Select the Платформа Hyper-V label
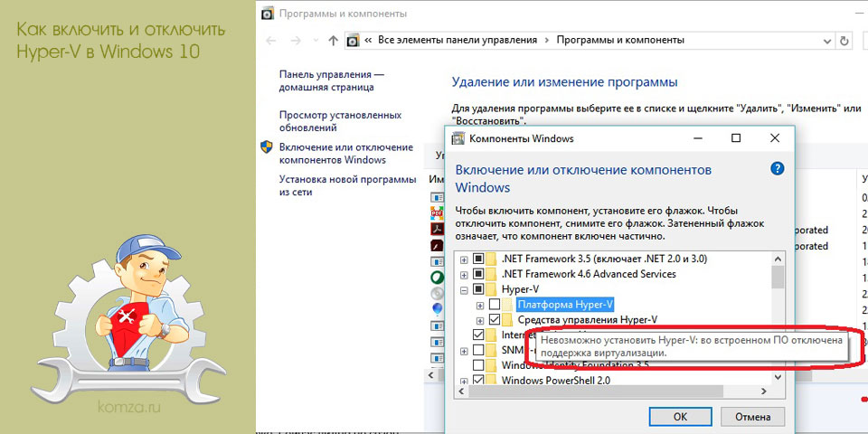Viewport: 868px width, 434px height. click(x=565, y=305)
